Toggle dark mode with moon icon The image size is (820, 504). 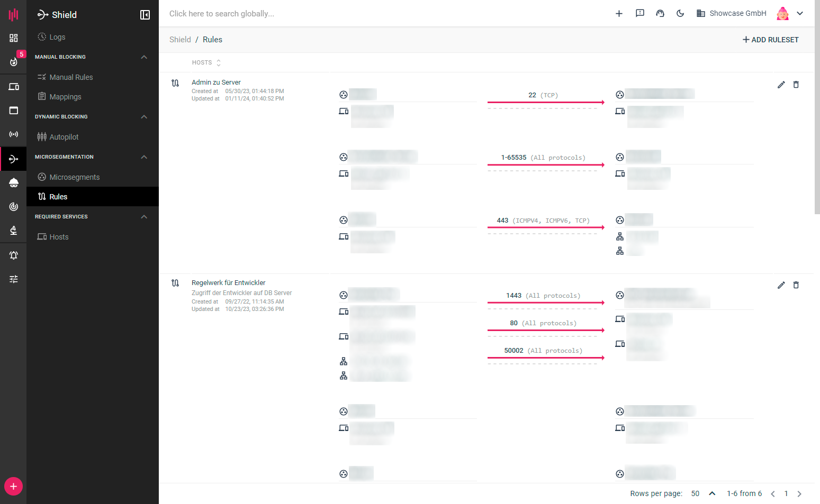coord(680,14)
